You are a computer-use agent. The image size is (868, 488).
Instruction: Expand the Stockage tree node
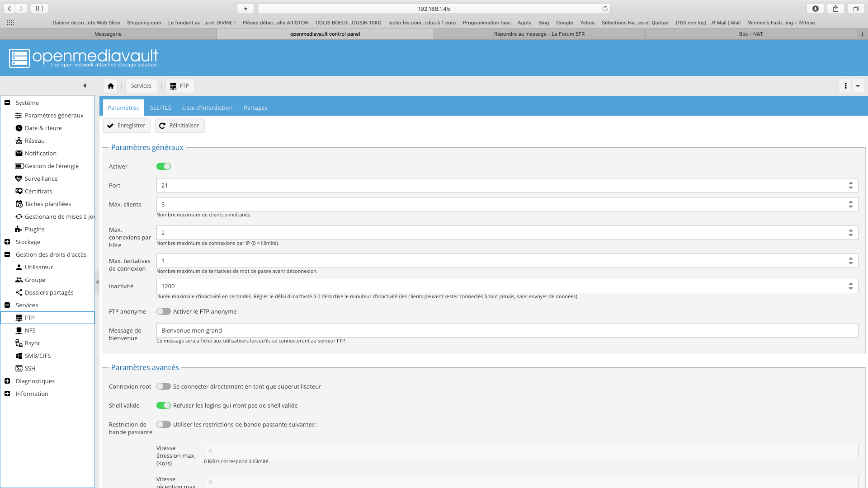7,242
